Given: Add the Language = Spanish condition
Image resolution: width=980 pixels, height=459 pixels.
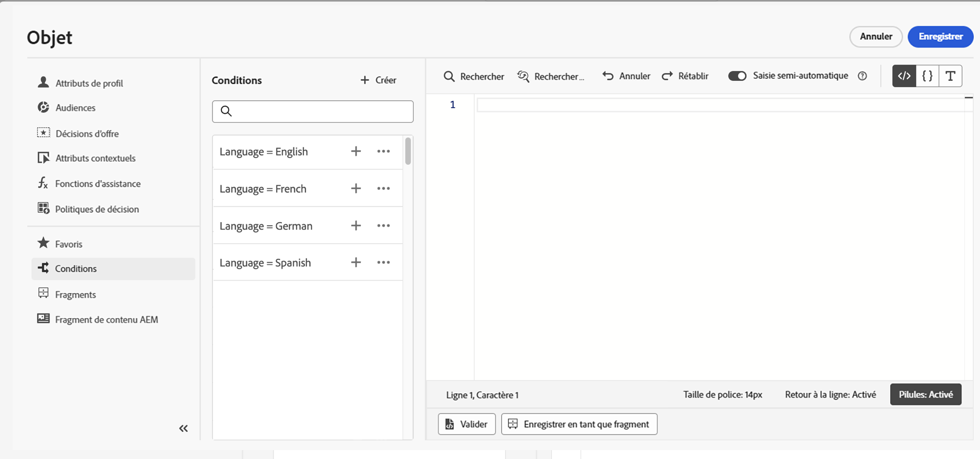Looking at the screenshot, I should [x=356, y=262].
